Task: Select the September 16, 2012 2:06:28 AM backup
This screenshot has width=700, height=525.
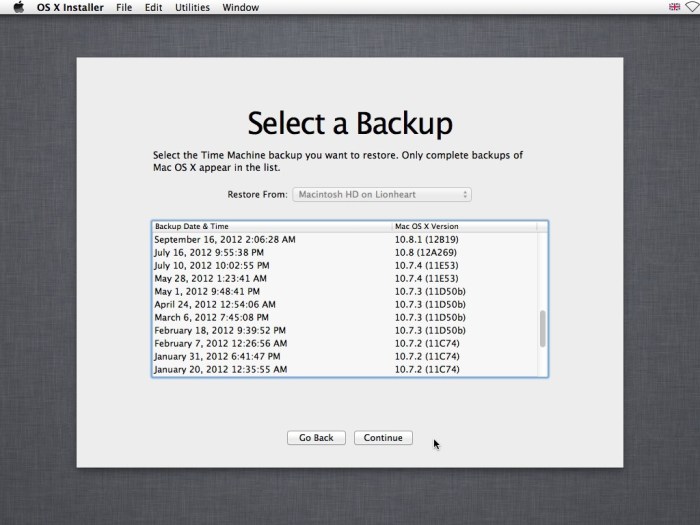Action: pos(345,240)
